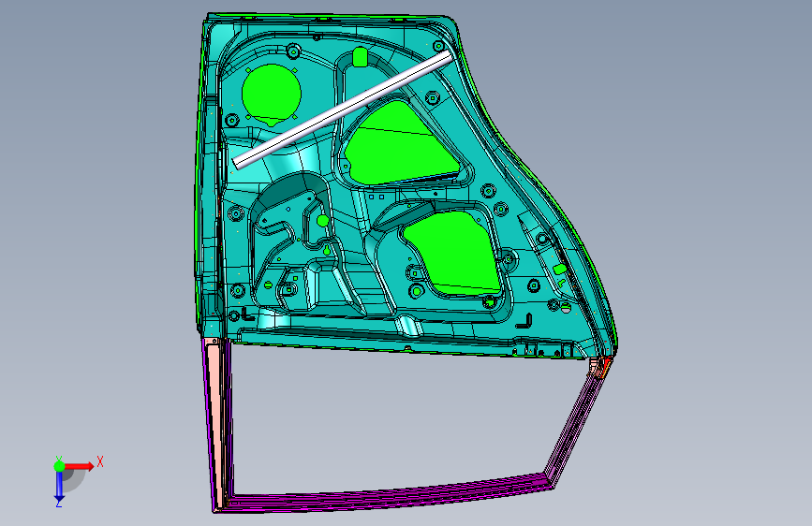Click the blue Z axis arrow of triad
The height and width of the screenshot is (526, 812).
click(x=59, y=486)
